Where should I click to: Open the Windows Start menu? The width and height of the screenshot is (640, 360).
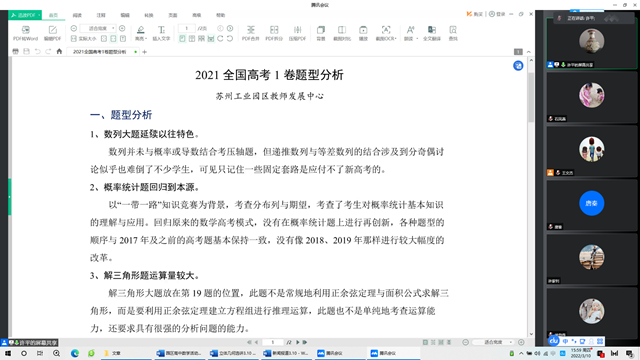8,353
